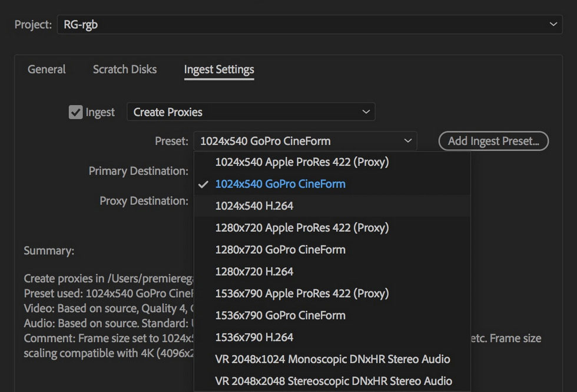Open the Scratch Disks tab
Image resolution: width=577 pixels, height=392 pixels.
tap(125, 69)
